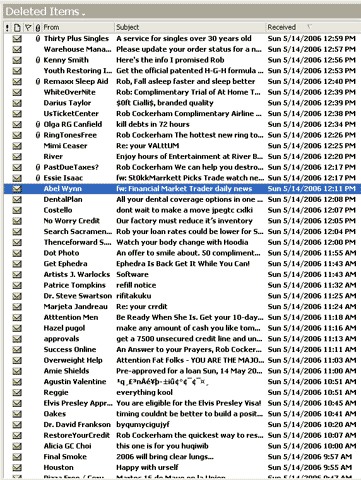
Task: Click attachment clip for Essie Isaac email
Action: pyautogui.click(x=38, y=178)
